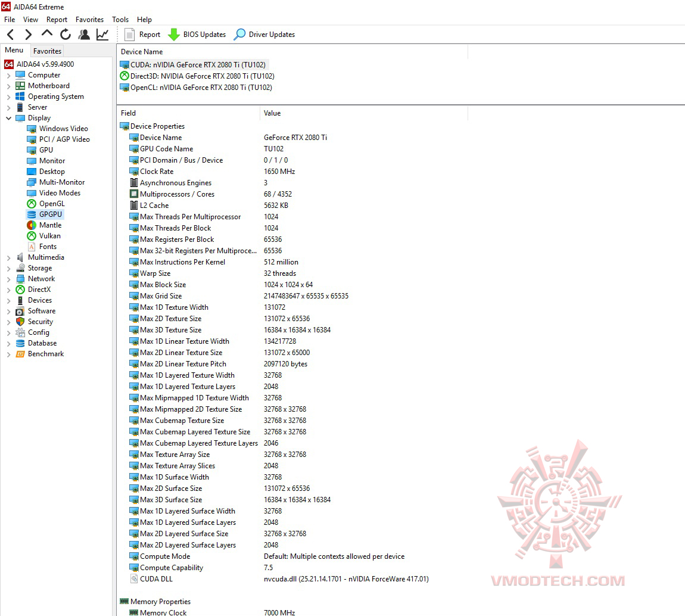685x616 pixels.
Task: Switch to the Menu tab
Action: (14, 50)
